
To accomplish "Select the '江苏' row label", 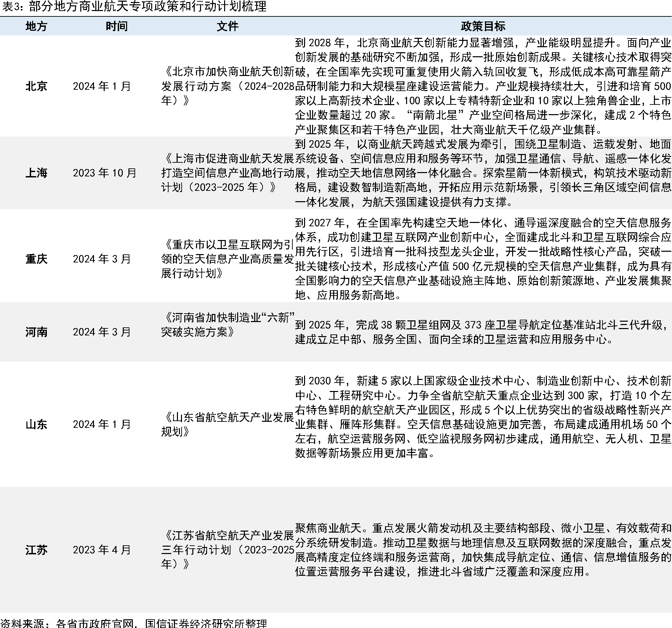I will [x=36, y=550].
